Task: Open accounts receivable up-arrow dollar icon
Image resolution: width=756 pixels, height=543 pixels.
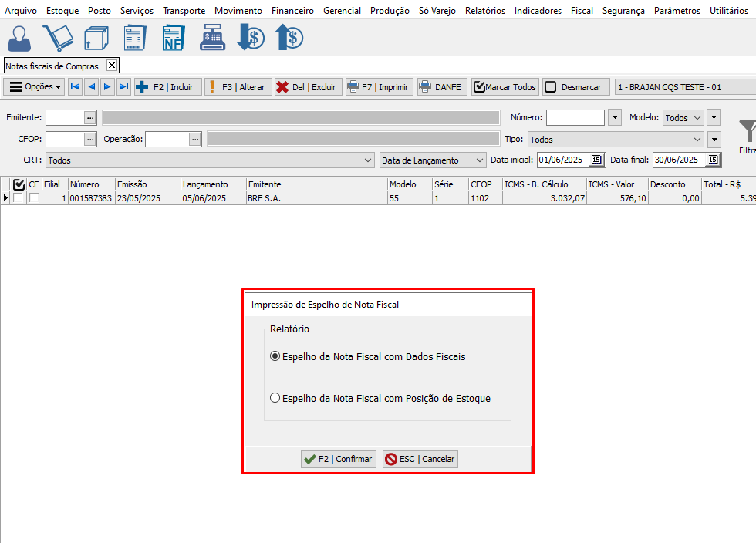Action: coord(289,37)
